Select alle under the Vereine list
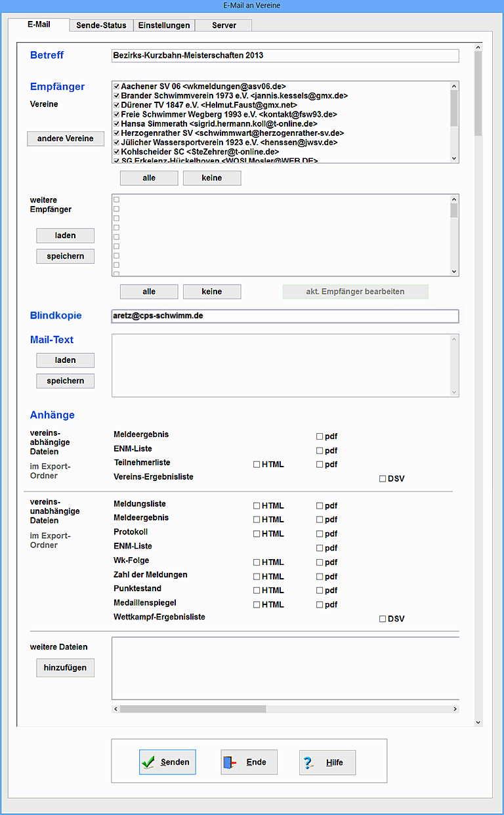 click(x=149, y=178)
